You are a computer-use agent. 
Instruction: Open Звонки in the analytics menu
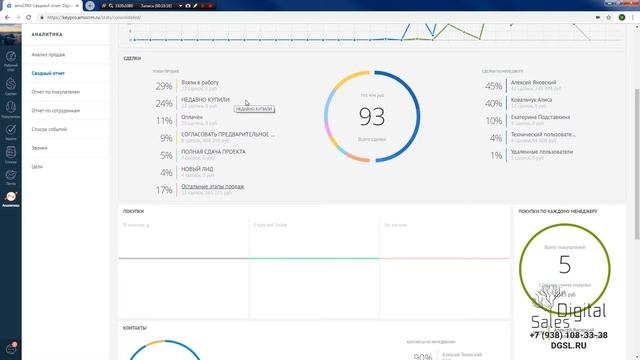(40, 148)
